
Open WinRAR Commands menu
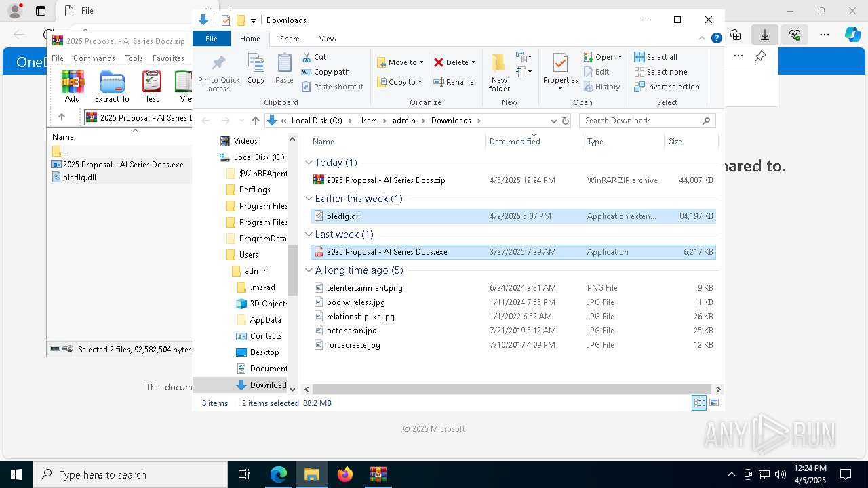coord(94,58)
